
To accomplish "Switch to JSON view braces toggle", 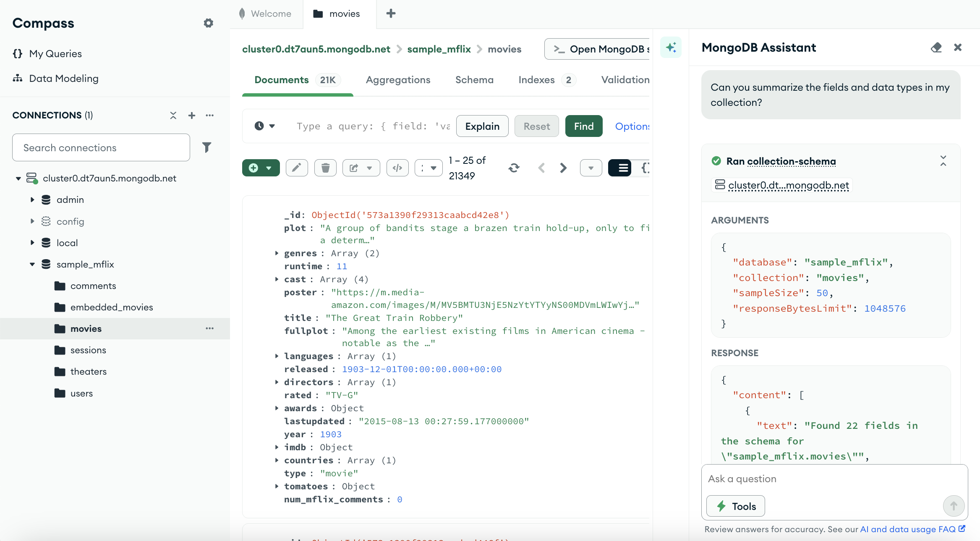I will click(x=645, y=168).
